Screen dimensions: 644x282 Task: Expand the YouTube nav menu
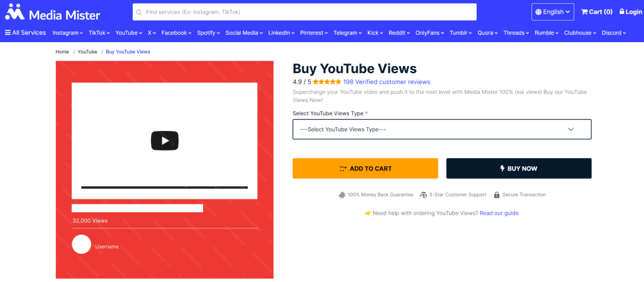click(x=129, y=33)
